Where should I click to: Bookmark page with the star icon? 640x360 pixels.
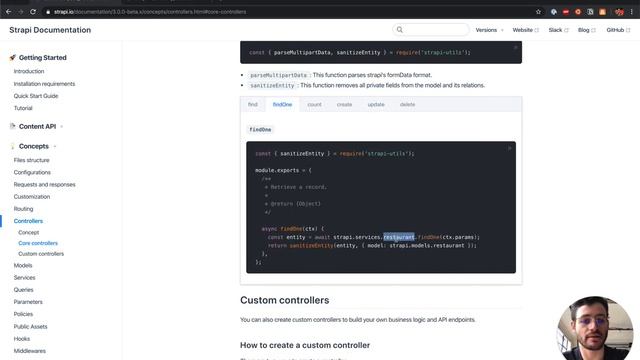coord(538,12)
